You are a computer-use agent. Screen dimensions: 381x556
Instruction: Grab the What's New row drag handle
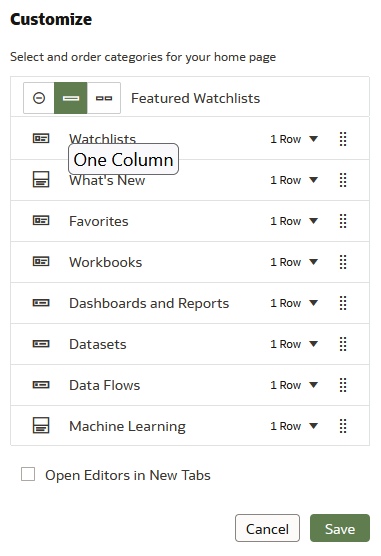tap(343, 180)
